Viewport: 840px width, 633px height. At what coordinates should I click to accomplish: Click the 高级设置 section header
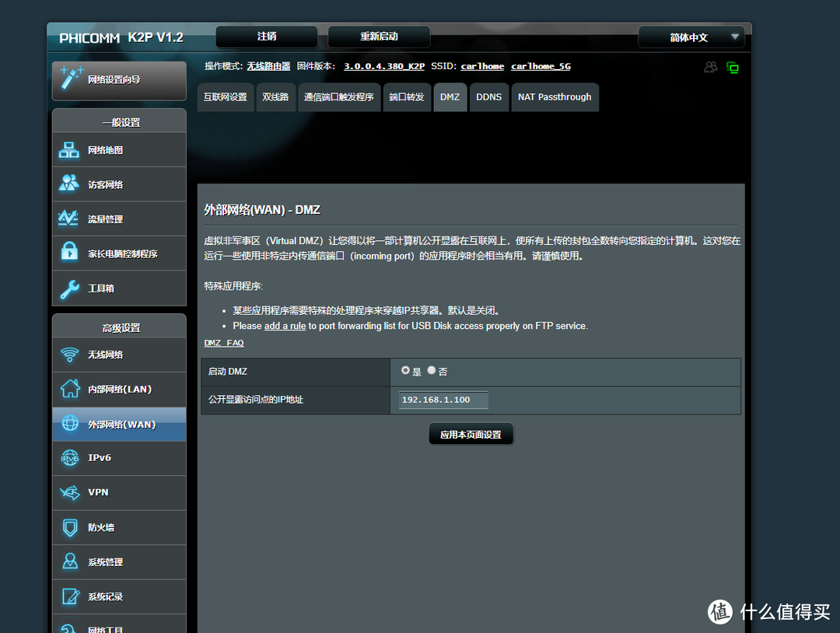121,328
